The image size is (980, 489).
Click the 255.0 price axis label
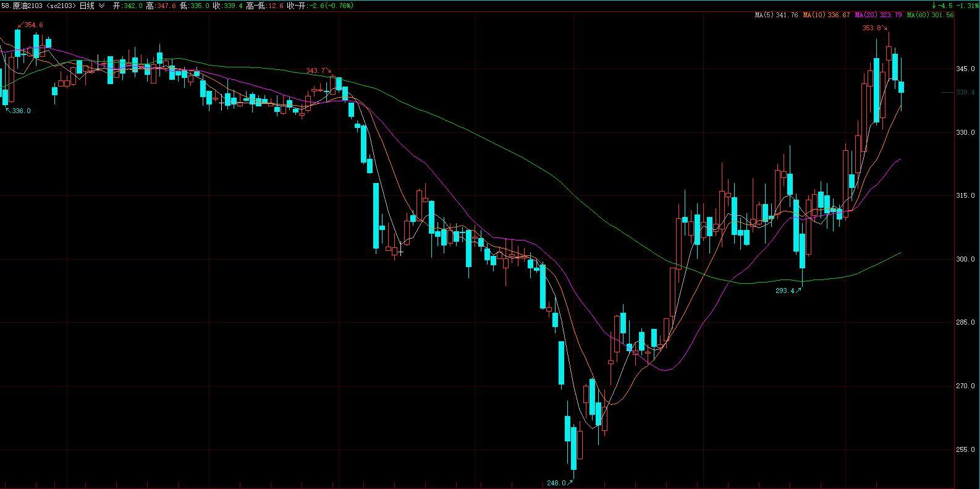[x=965, y=449]
